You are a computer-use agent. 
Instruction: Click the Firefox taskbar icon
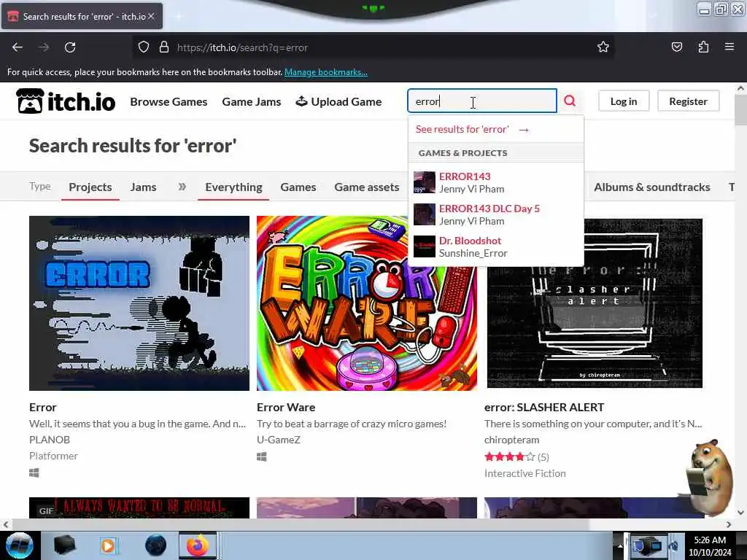click(197, 545)
